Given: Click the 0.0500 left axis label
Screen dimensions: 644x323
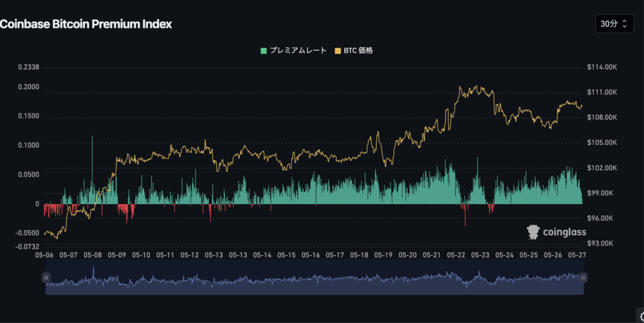Looking at the screenshot, I should click(28, 174).
